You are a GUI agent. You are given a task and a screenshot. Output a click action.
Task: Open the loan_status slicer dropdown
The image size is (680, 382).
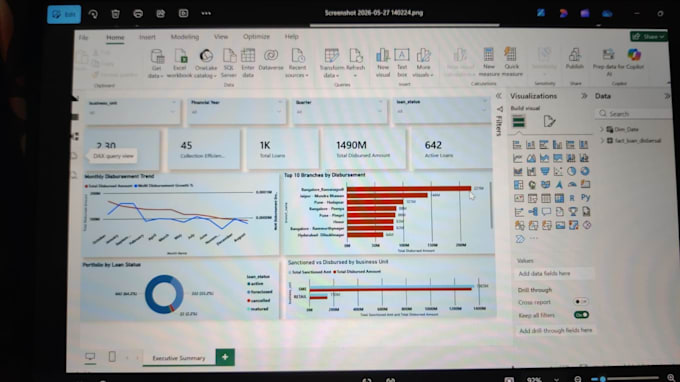(484, 111)
